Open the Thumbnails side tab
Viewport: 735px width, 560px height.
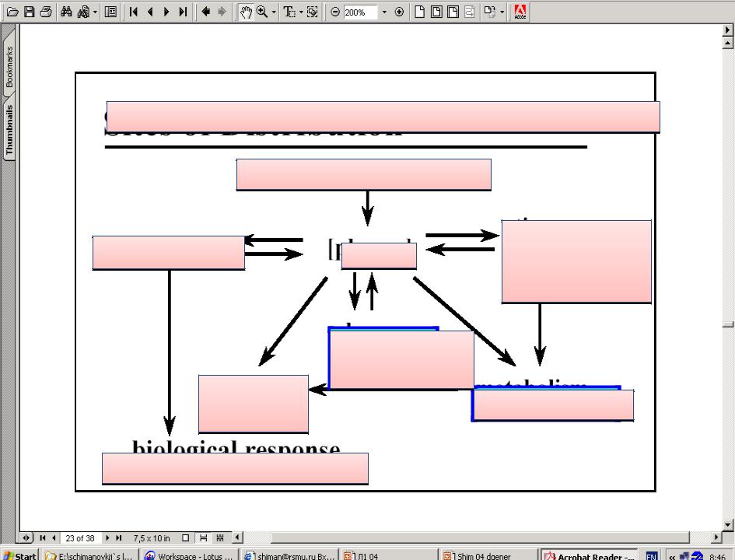[x=9, y=130]
